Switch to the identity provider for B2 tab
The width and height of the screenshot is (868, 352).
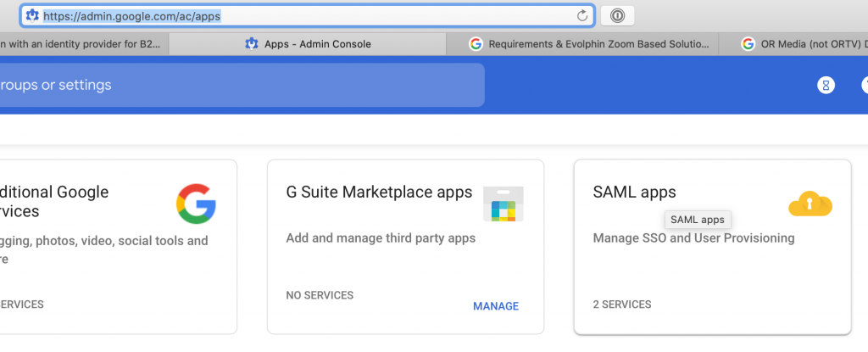click(83, 44)
